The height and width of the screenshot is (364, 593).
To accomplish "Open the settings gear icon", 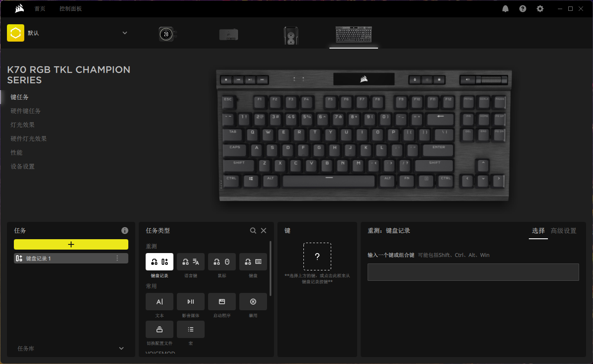I will point(540,9).
